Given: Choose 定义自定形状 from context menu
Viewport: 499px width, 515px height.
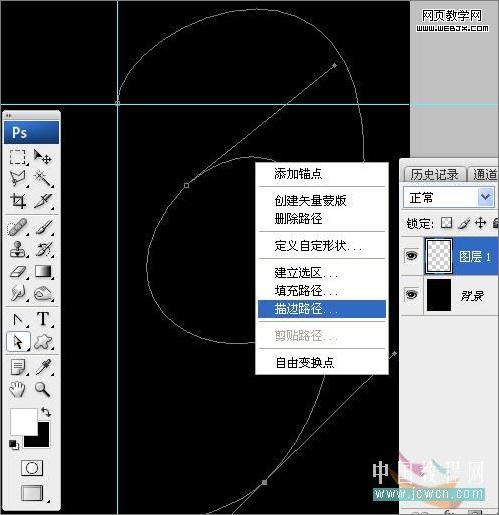Looking at the screenshot, I should (322, 246).
